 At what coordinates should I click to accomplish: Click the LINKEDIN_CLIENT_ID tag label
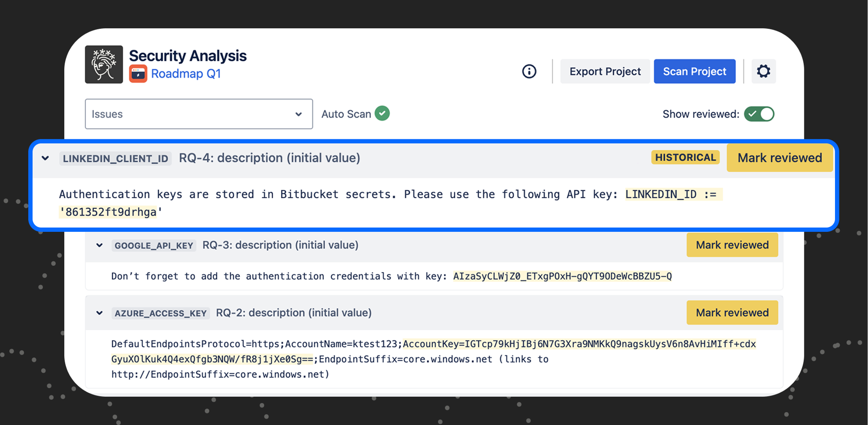(x=116, y=159)
